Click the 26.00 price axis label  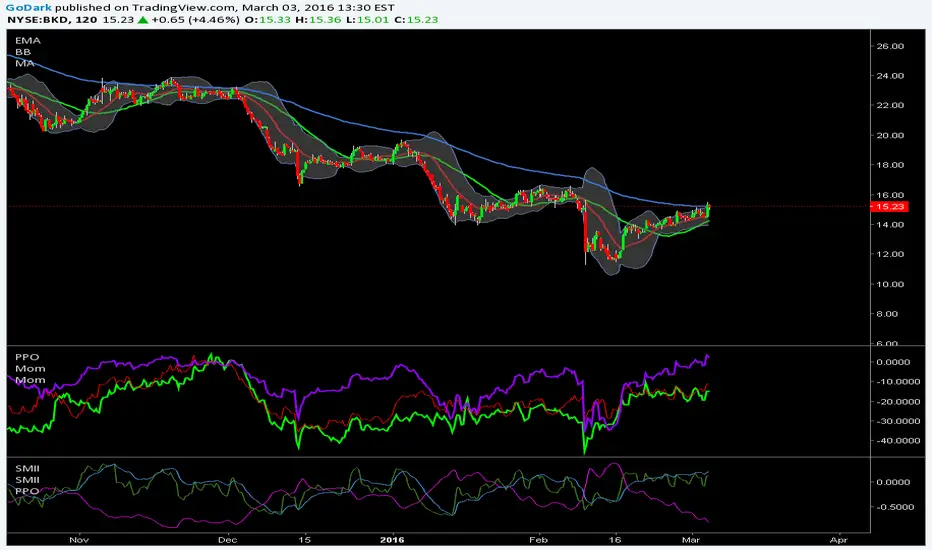(890, 46)
